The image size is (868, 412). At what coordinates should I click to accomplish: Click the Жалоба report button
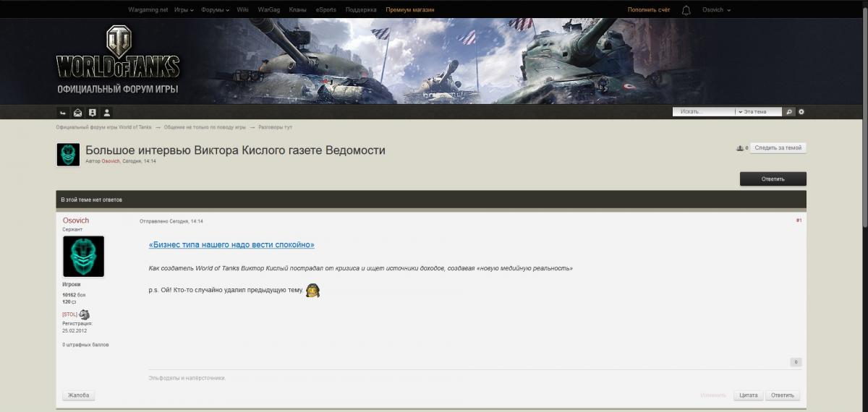[x=79, y=395]
